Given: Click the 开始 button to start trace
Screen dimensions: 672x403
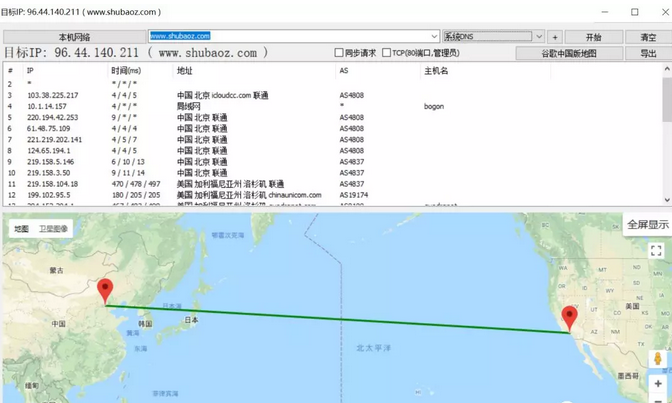Looking at the screenshot, I should pyautogui.click(x=593, y=37).
